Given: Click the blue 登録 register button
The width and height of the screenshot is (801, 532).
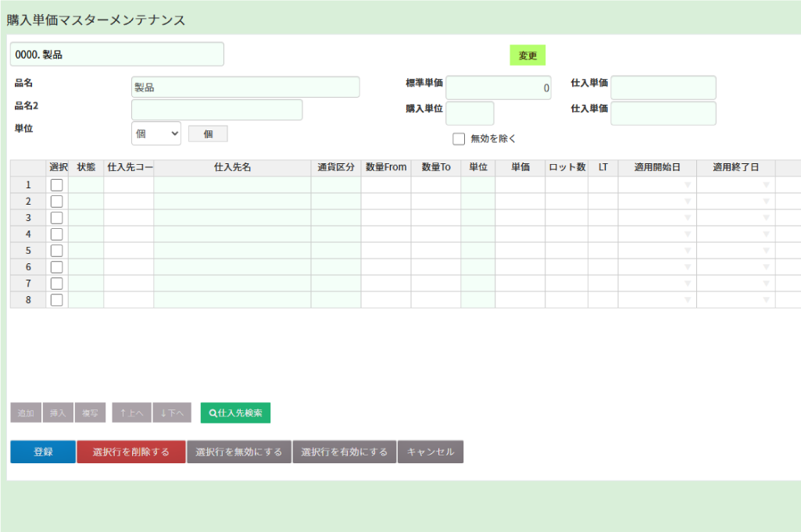Looking at the screenshot, I should tap(43, 452).
